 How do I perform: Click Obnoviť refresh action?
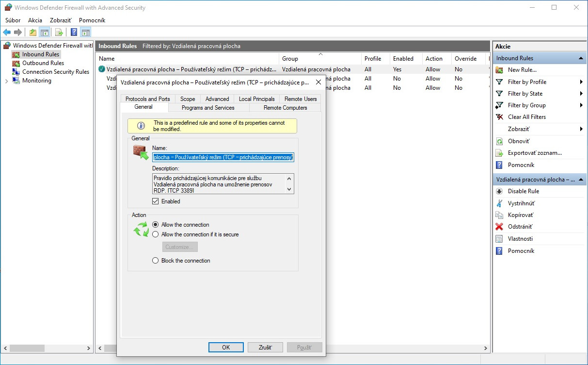(518, 141)
